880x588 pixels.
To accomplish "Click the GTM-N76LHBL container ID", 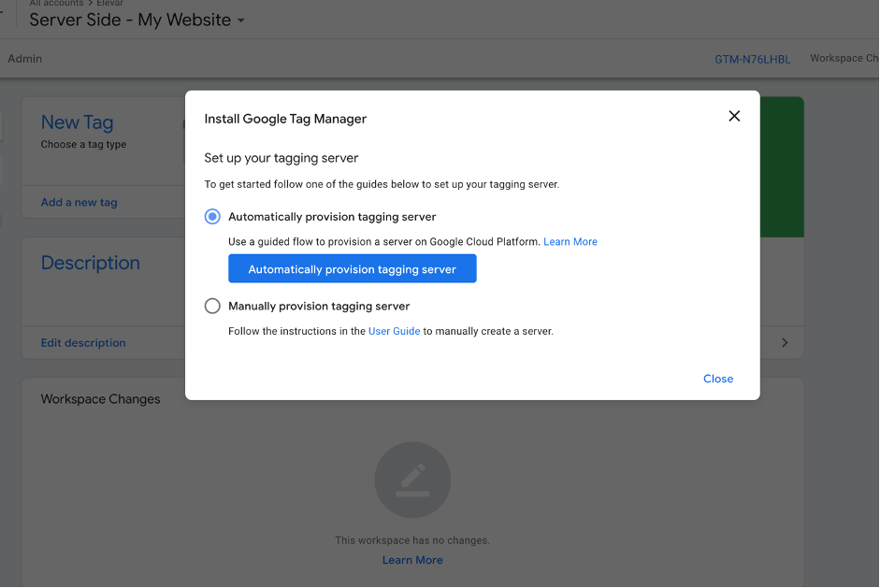I will tap(752, 58).
